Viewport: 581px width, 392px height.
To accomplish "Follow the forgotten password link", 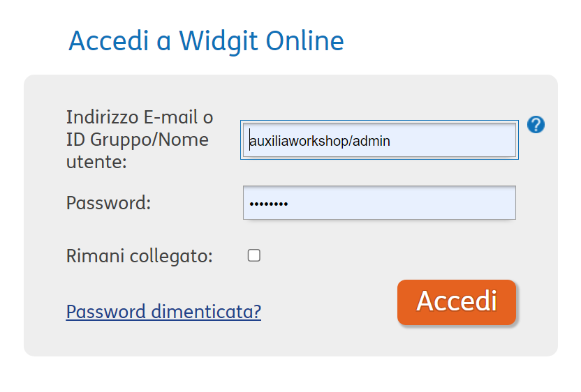I will click(x=163, y=311).
